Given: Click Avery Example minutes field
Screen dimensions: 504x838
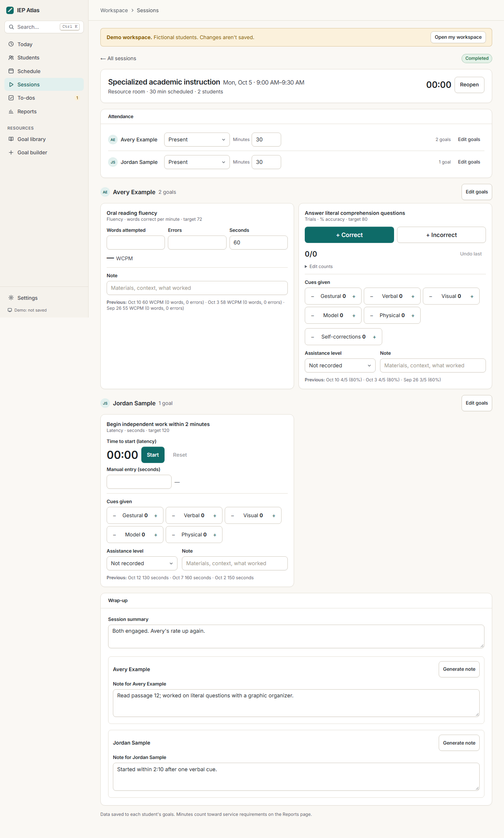Looking at the screenshot, I should click(x=266, y=140).
